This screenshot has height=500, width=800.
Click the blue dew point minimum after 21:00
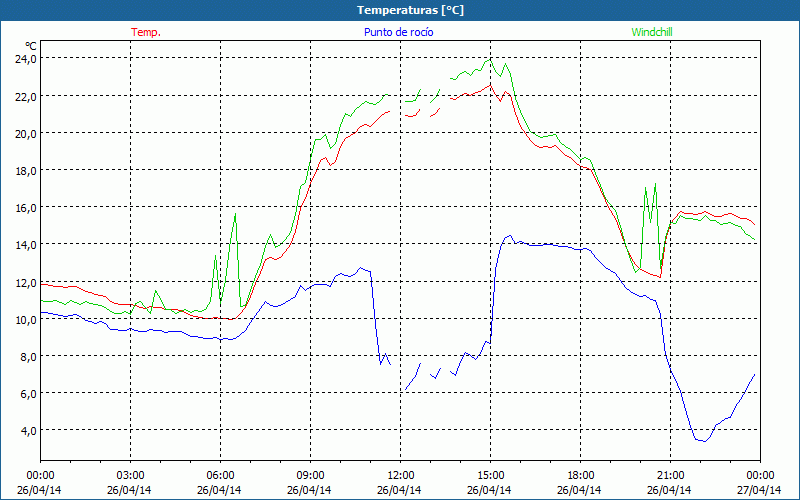(x=704, y=441)
